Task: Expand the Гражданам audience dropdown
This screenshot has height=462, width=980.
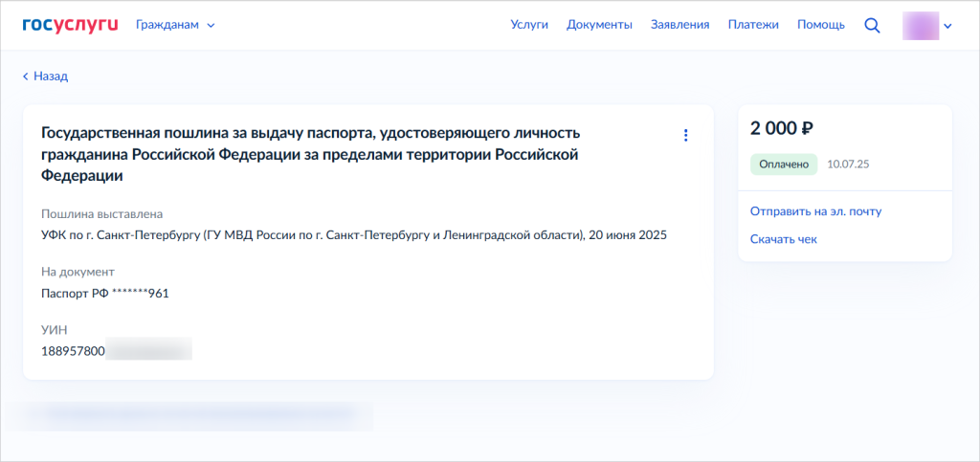Action: coord(175,25)
